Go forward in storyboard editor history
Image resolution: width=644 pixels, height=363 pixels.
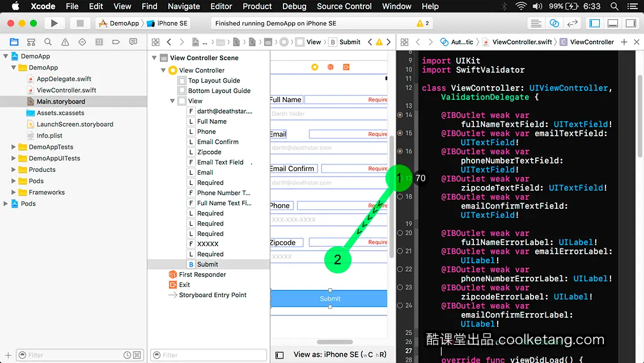pos(181,42)
